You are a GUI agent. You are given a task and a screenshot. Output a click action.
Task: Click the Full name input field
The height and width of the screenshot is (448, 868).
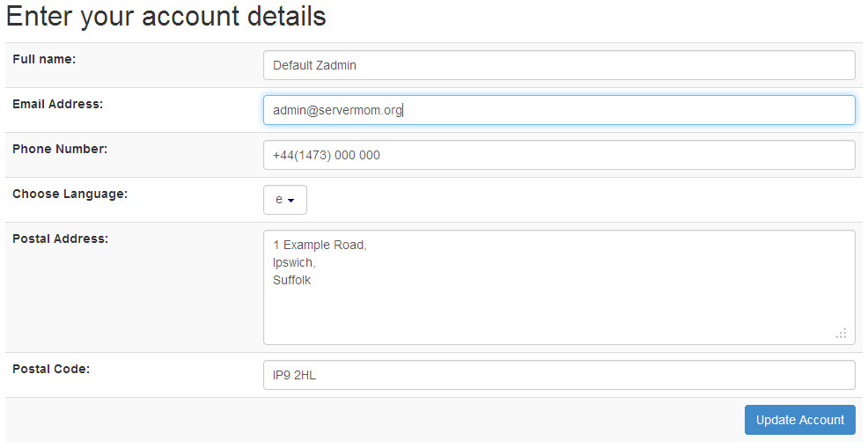[x=558, y=65]
